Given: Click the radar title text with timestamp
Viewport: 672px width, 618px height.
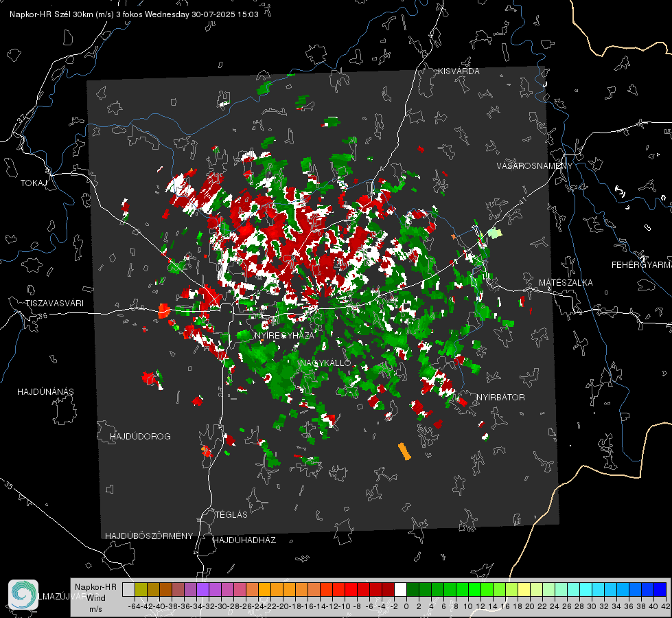Looking at the screenshot, I should point(134,14).
